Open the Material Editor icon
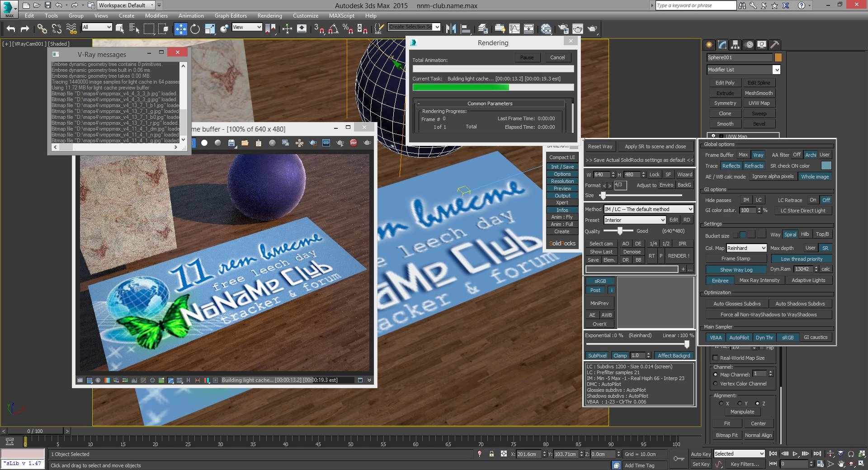The width and height of the screenshot is (868, 470). (546, 29)
